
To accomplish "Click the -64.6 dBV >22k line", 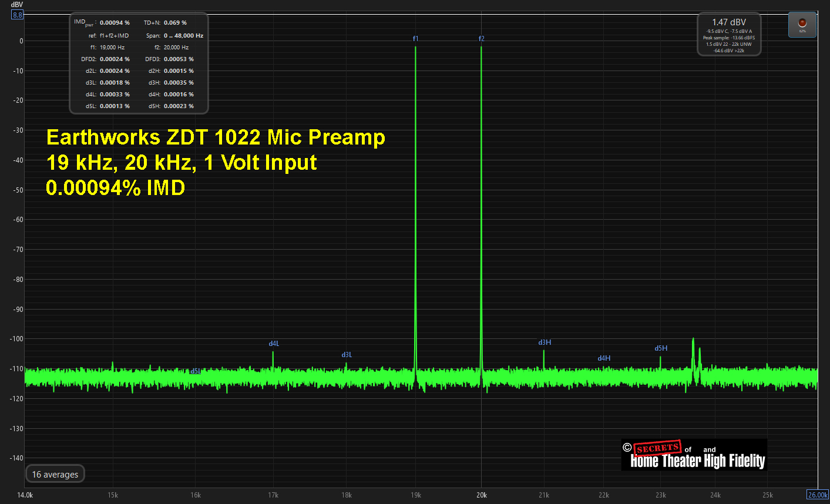I will click(x=729, y=51).
